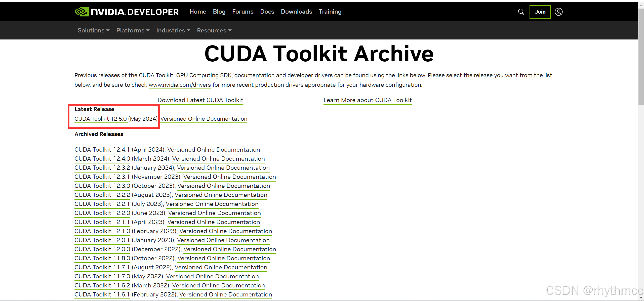Open the Forums nav item

[243, 12]
